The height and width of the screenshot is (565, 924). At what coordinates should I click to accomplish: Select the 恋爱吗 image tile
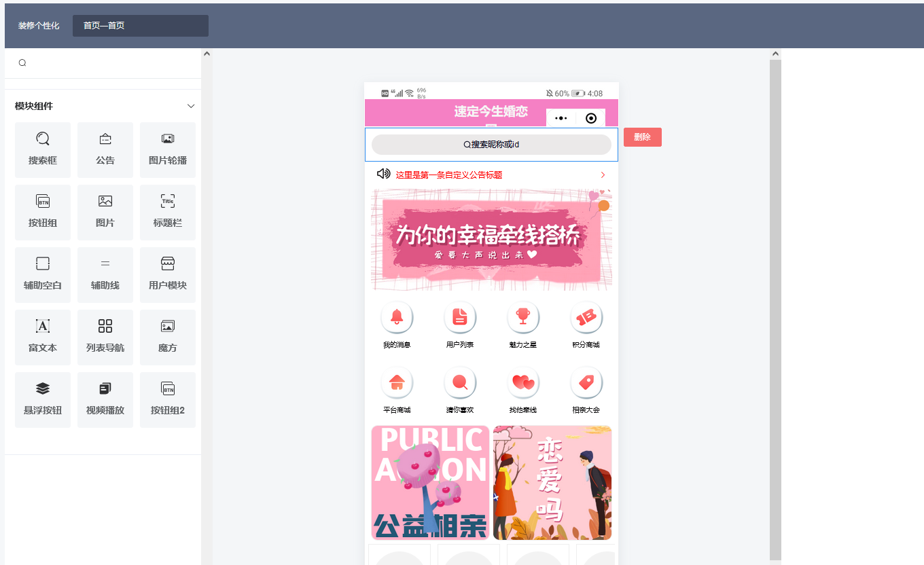click(552, 483)
